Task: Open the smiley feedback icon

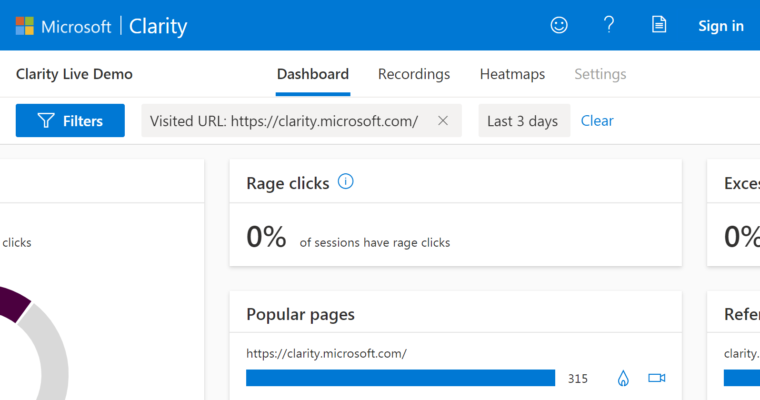Action: [559, 25]
